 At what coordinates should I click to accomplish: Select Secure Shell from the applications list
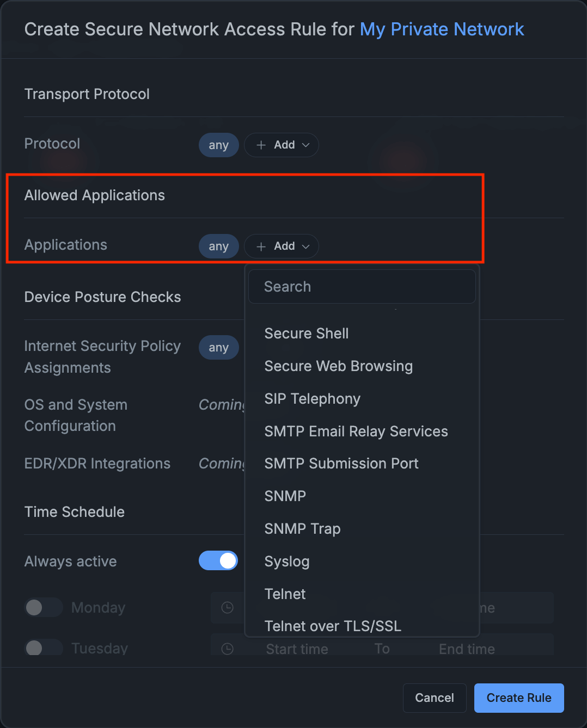click(306, 333)
